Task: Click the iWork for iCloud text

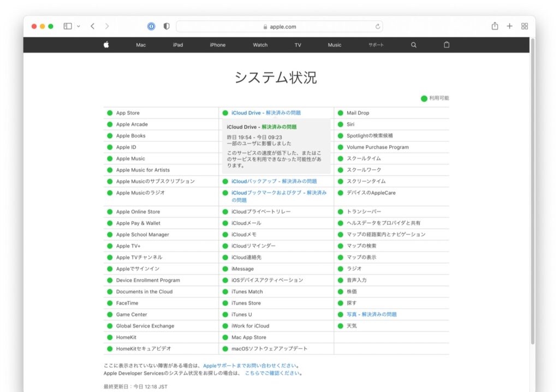Action: [250, 325]
